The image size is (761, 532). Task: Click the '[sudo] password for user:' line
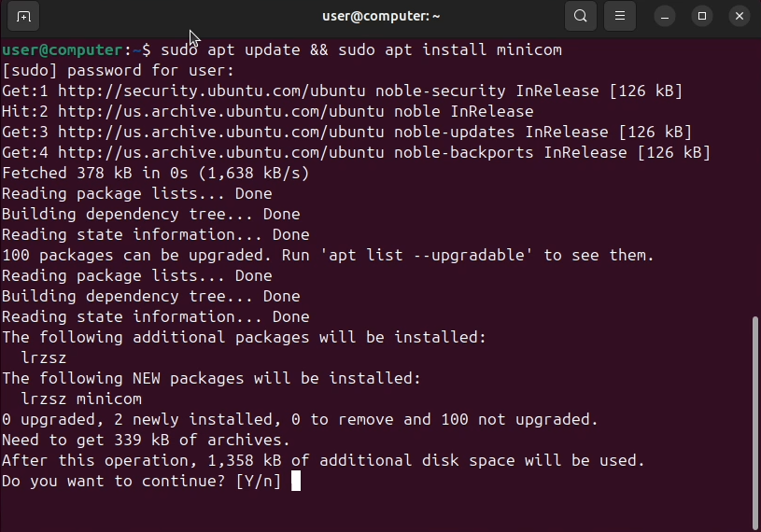click(x=118, y=70)
